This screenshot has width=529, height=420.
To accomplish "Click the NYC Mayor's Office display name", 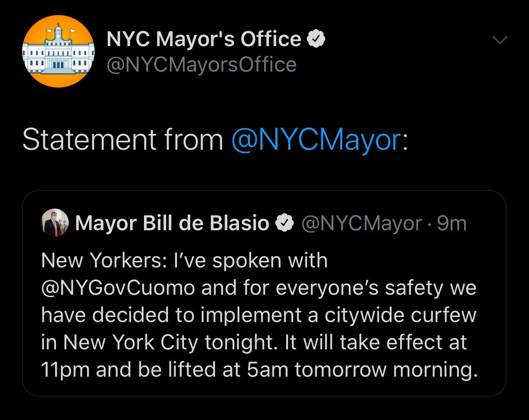I will pyautogui.click(x=204, y=39).
